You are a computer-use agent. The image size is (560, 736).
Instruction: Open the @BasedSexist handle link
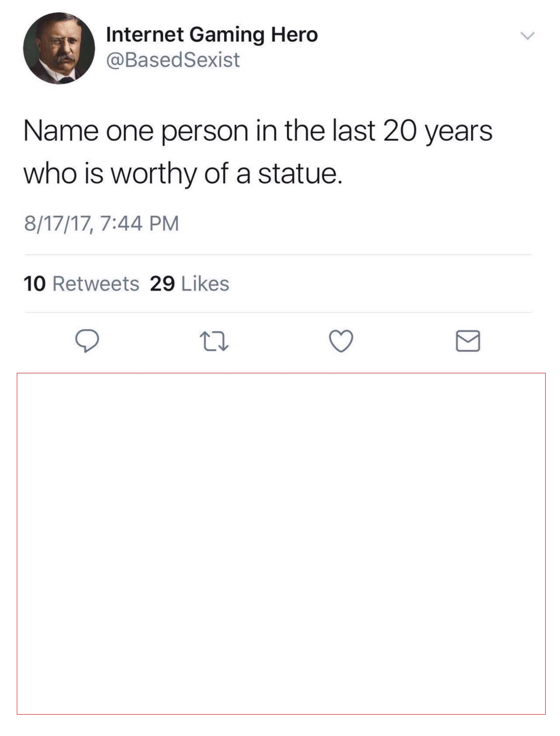[x=173, y=60]
